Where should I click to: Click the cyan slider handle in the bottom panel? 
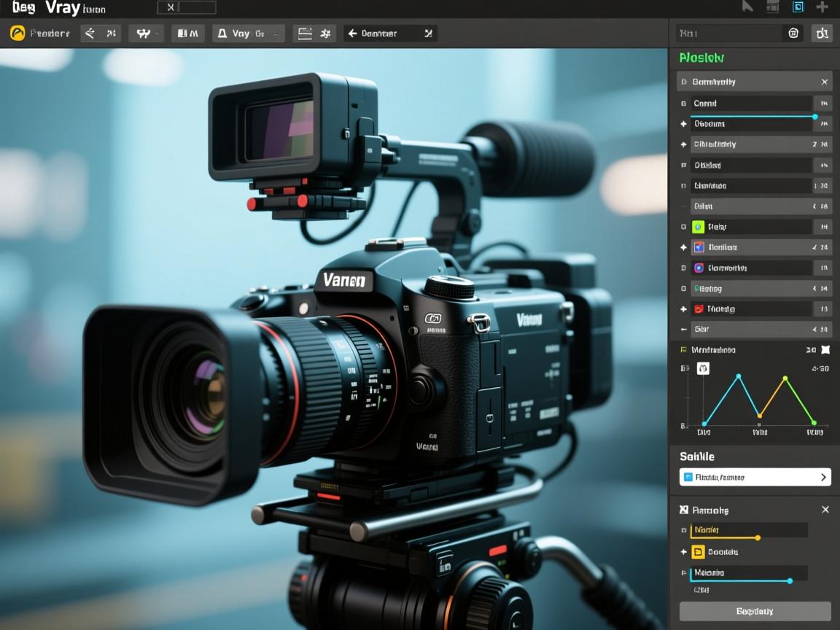click(790, 581)
